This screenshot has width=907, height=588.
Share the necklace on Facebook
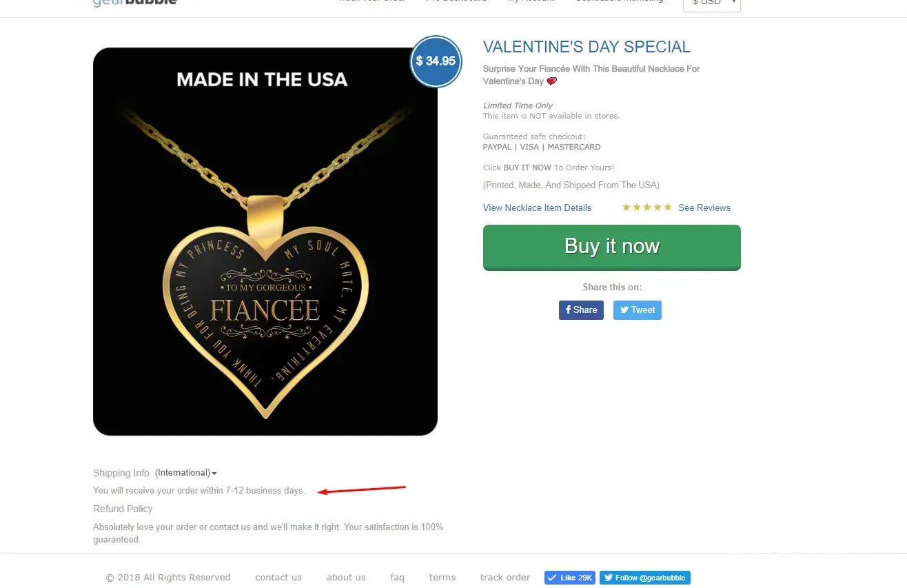tap(581, 310)
